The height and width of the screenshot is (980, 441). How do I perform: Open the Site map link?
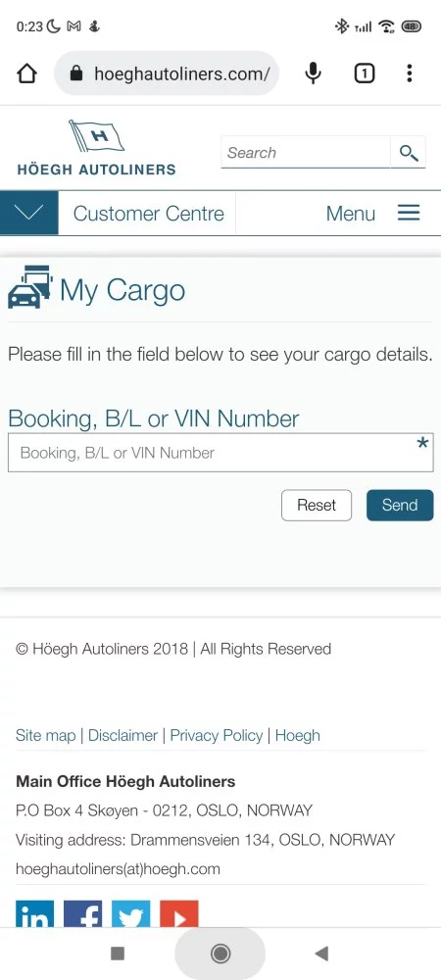pos(46,735)
